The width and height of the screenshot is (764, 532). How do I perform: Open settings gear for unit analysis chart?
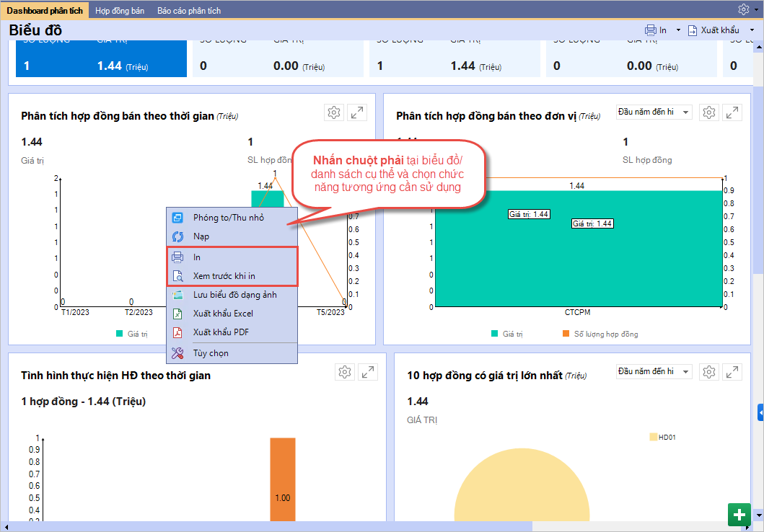click(x=709, y=112)
